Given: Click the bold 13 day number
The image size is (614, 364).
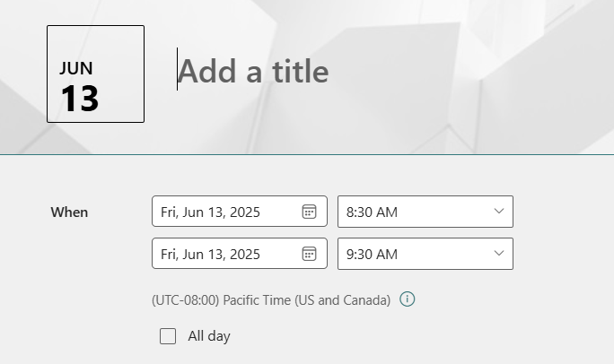Looking at the screenshot, I should 80,99.
